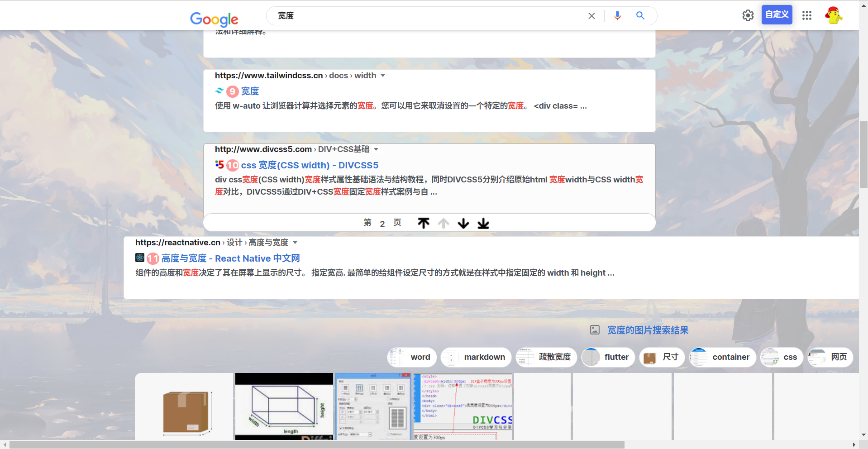
Task: Go to next page with the plain down arrow
Action: point(463,223)
